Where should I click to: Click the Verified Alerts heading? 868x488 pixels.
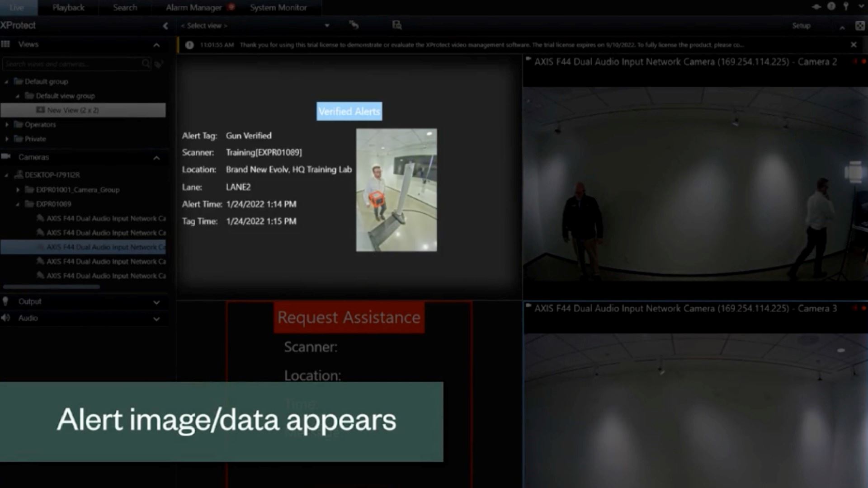pyautogui.click(x=349, y=111)
